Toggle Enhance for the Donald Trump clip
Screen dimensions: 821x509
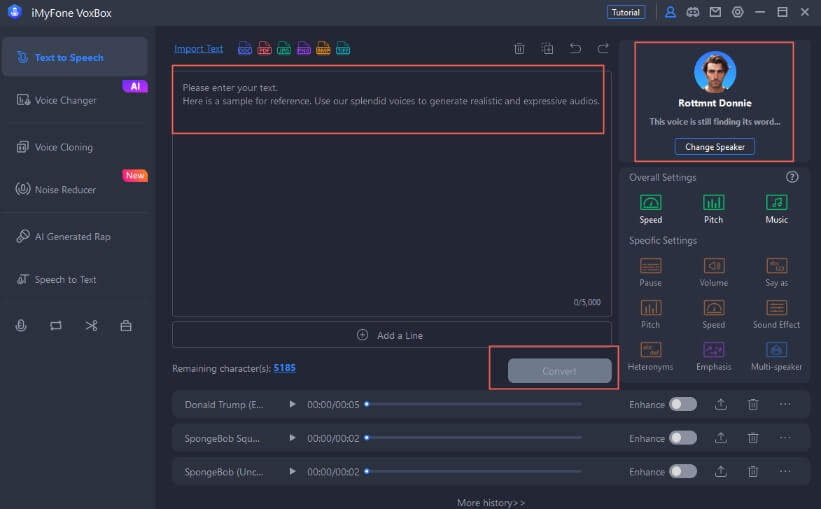(683, 404)
